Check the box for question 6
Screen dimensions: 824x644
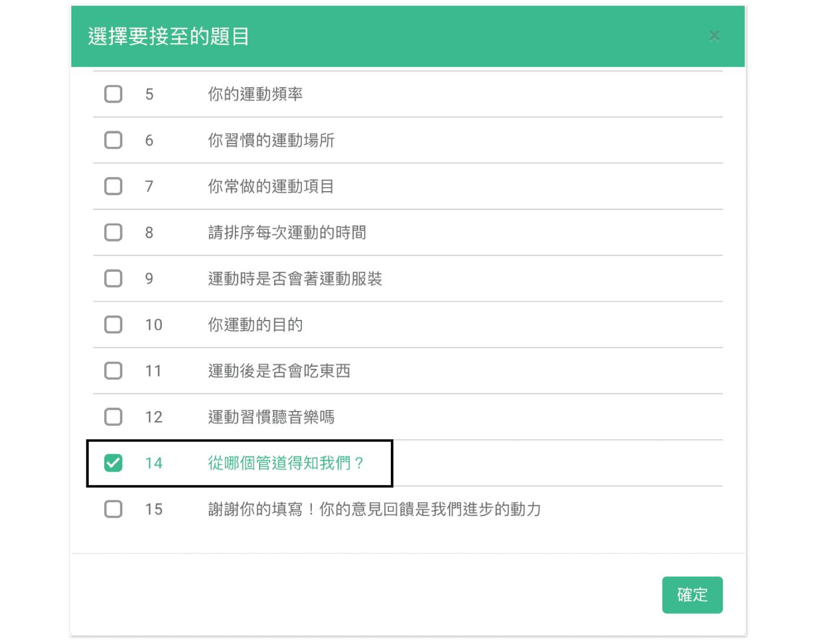point(113,140)
